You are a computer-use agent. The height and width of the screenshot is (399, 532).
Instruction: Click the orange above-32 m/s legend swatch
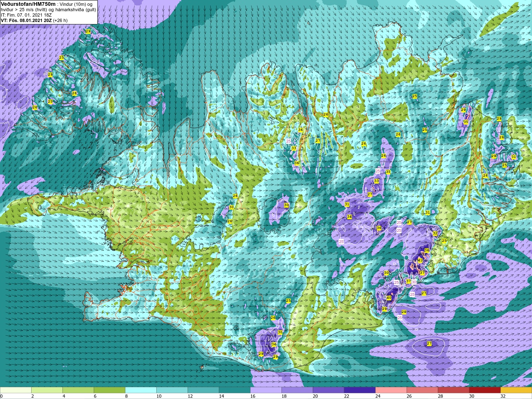point(516,390)
